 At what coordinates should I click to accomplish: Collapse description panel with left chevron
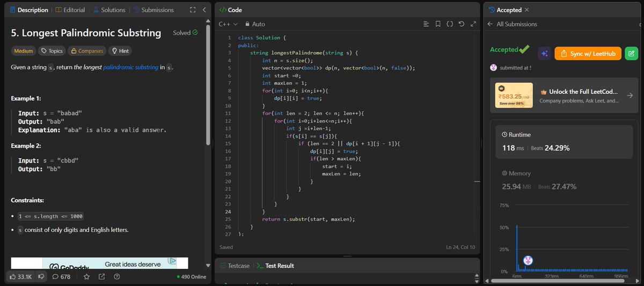click(204, 10)
